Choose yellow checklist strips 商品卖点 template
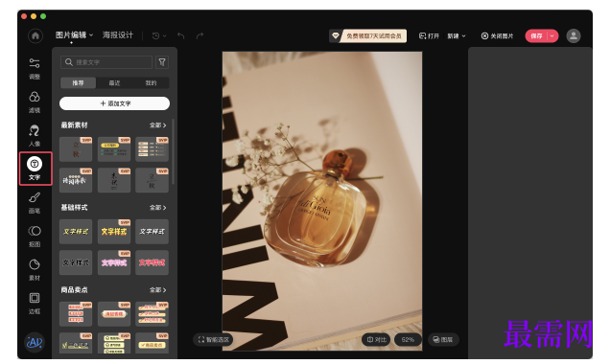This screenshot has width=611, height=364. point(152,314)
